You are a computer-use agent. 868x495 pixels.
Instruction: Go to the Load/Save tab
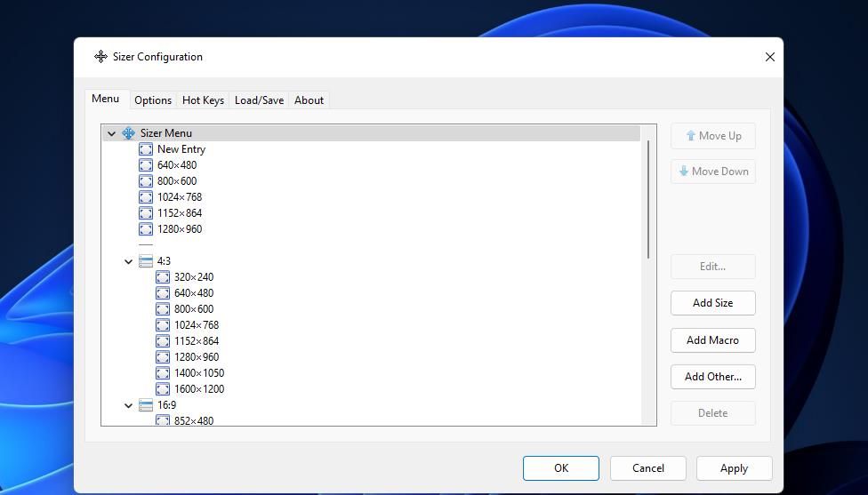pos(259,100)
